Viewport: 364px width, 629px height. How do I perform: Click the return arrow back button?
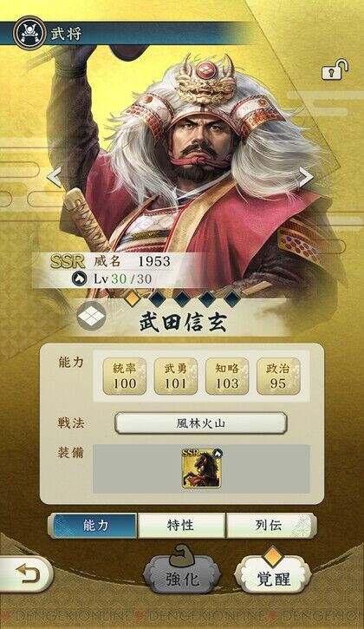(26, 573)
